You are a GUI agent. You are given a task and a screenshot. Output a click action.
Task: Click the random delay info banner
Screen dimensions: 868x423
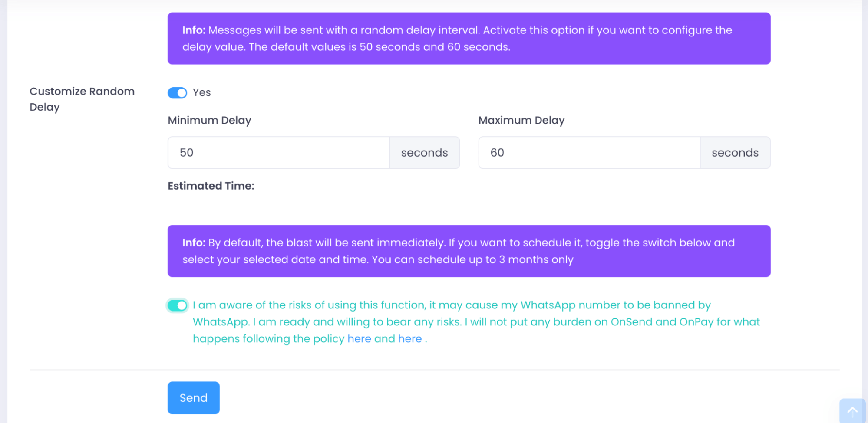tap(469, 39)
